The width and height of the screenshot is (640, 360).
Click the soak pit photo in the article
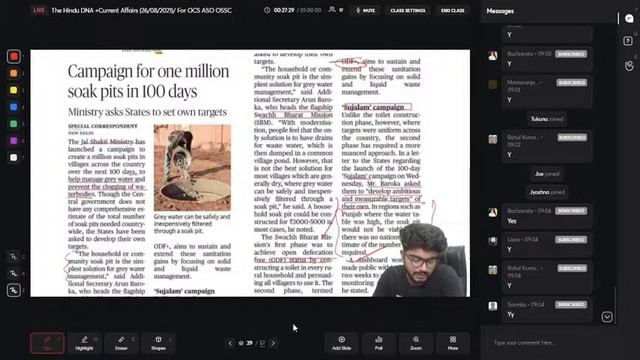click(192, 167)
